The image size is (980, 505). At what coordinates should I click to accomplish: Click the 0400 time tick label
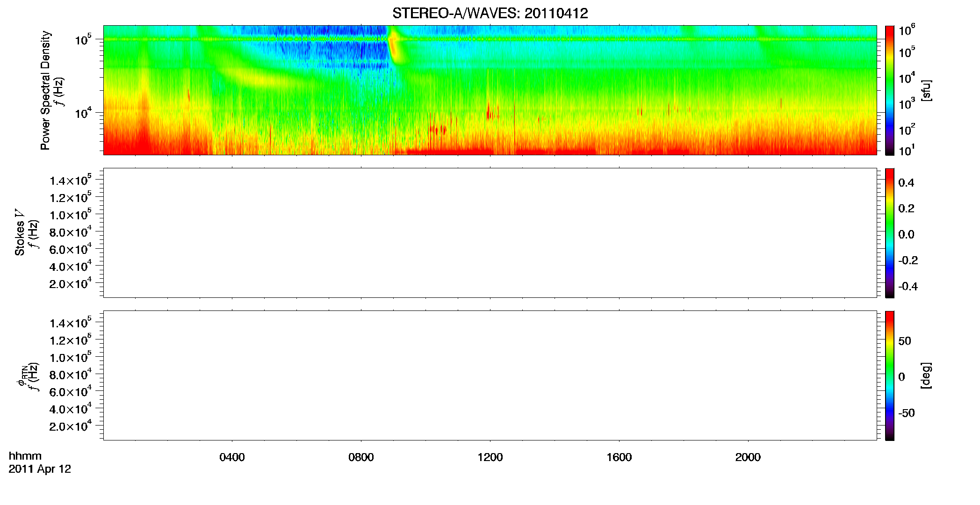[232, 457]
